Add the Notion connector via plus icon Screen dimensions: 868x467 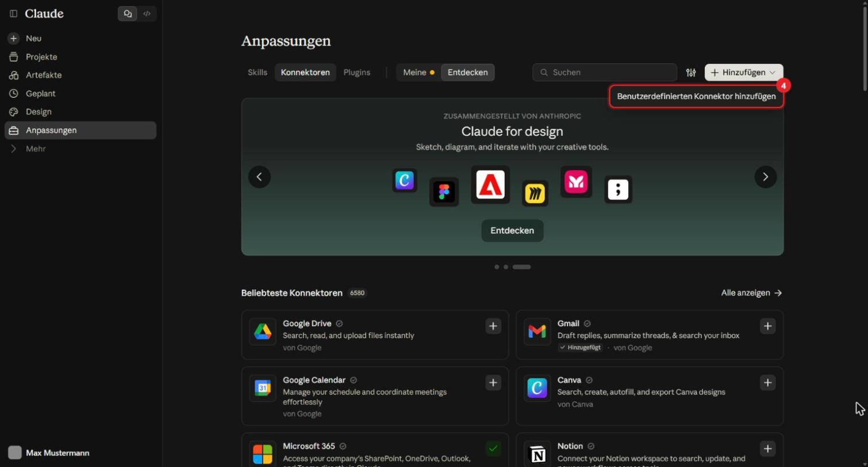[x=767, y=449]
